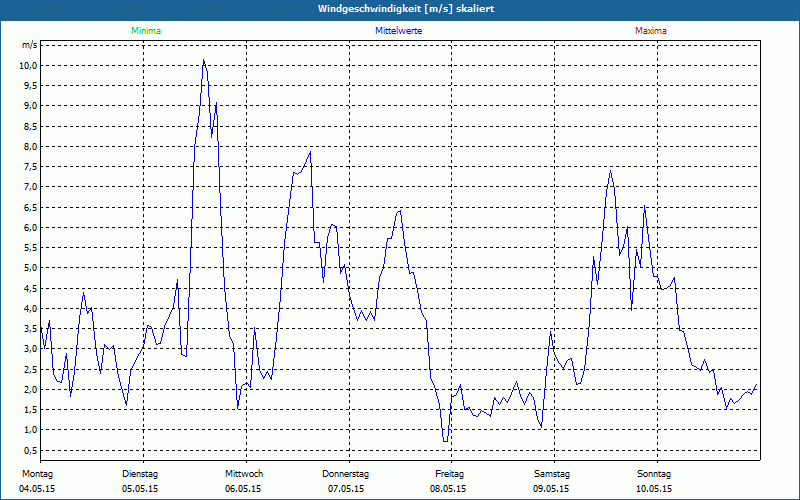Image resolution: width=800 pixels, height=500 pixels.
Task: Click the 4,0 y-axis value
Action: click(x=31, y=308)
